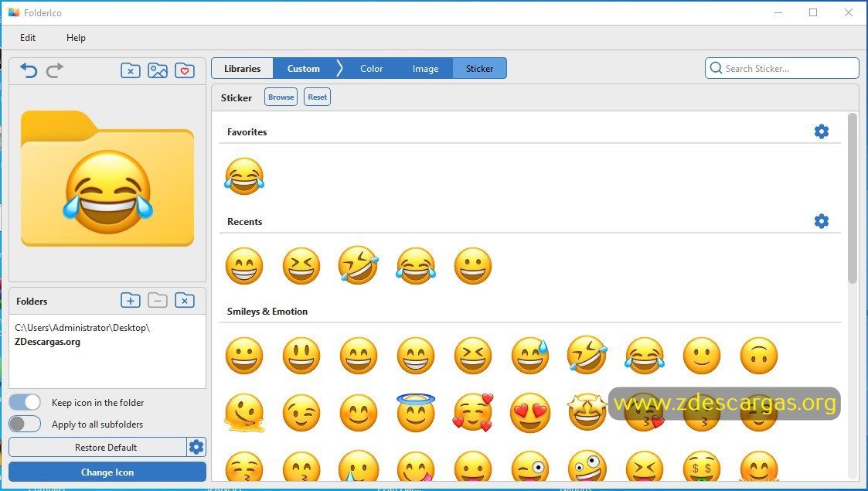Select the tears of joy sticker in Favorites
Image resolution: width=868 pixels, height=491 pixels.
244,176
